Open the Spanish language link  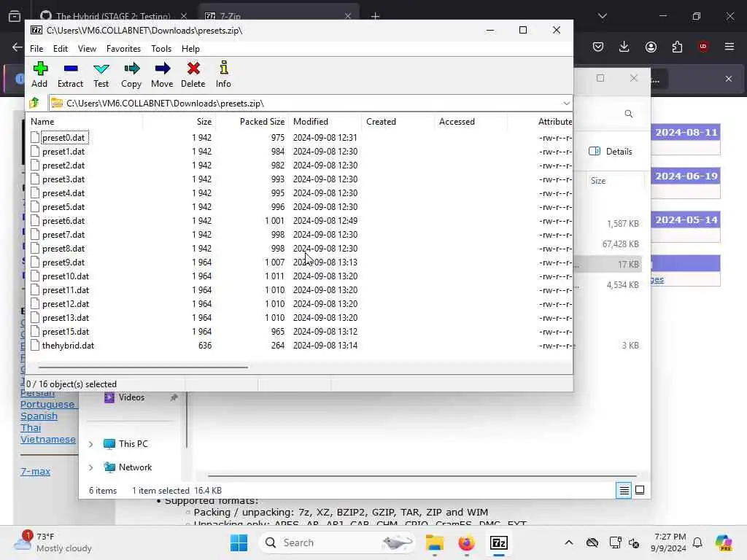[x=39, y=416]
